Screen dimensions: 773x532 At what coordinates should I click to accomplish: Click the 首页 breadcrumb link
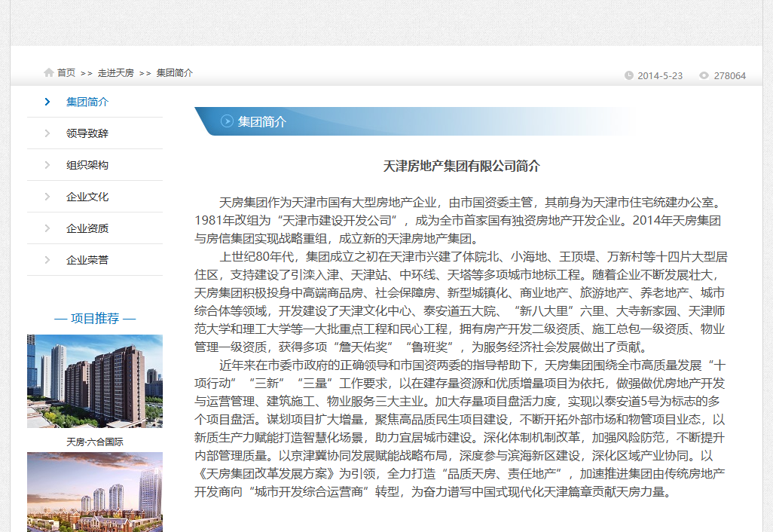click(66, 73)
